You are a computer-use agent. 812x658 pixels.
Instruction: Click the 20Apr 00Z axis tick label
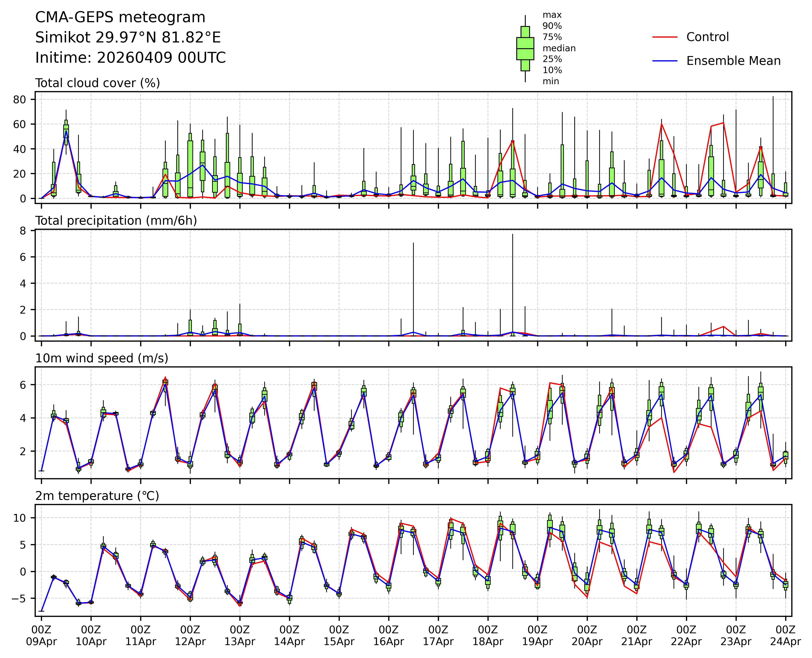tap(587, 636)
